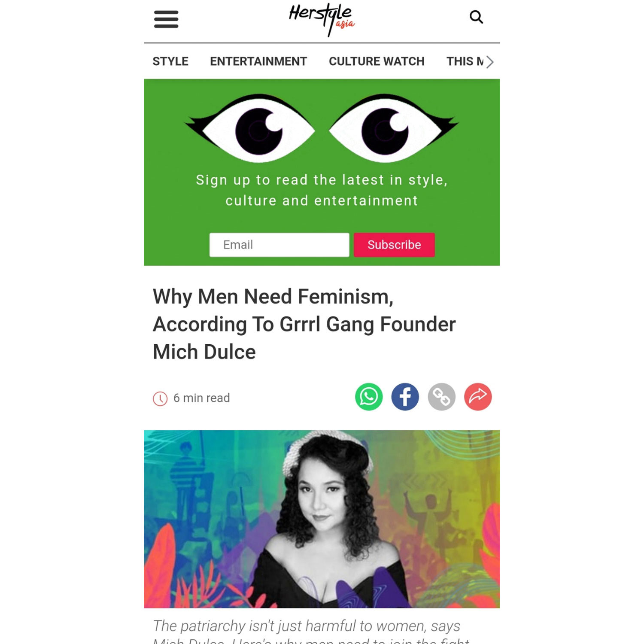
Task: Click the red share arrow icon
Action: (x=478, y=397)
